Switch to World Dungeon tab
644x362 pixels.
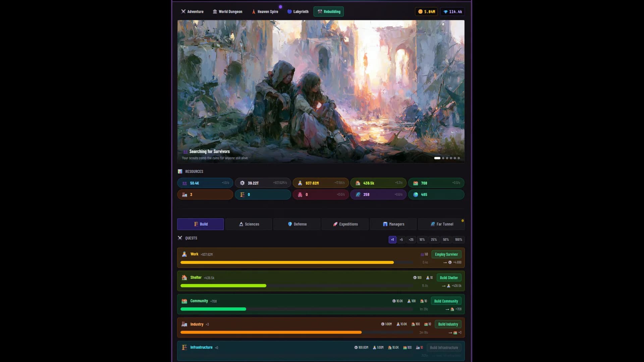(227, 11)
